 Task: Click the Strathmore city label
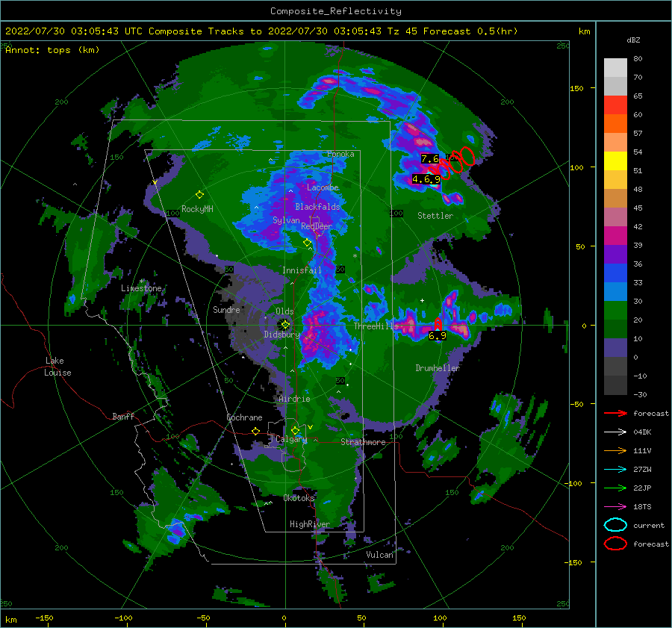pos(363,442)
